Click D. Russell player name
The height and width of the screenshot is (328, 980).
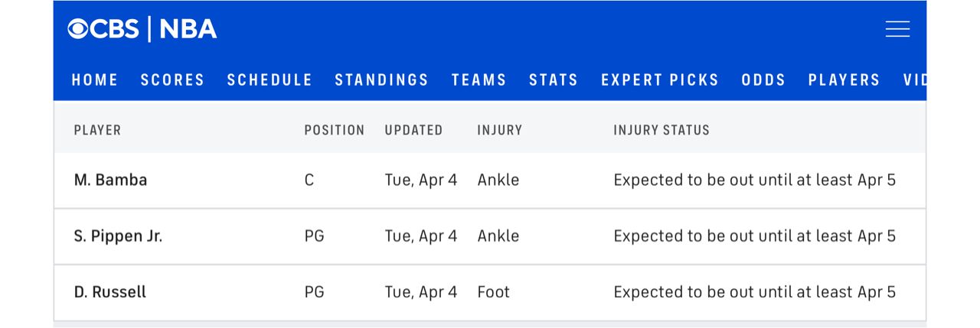pos(110,292)
